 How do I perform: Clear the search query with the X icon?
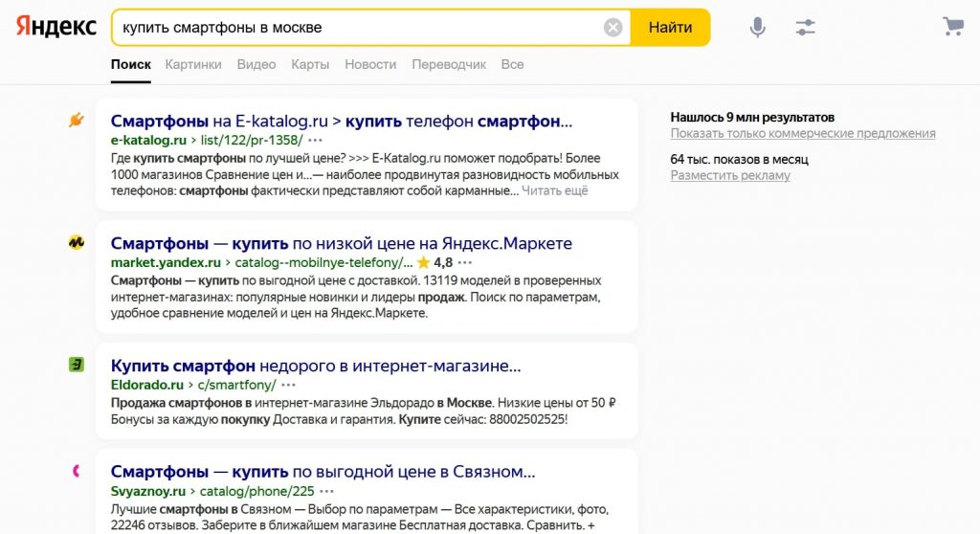(x=613, y=28)
